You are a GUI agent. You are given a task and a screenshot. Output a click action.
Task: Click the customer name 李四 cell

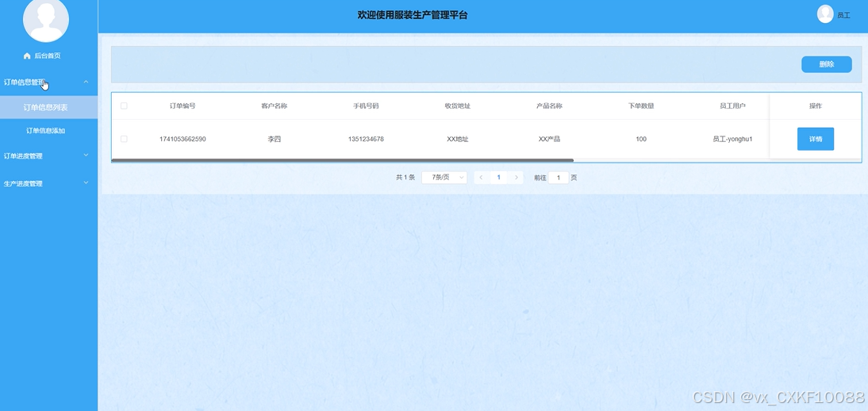click(274, 139)
